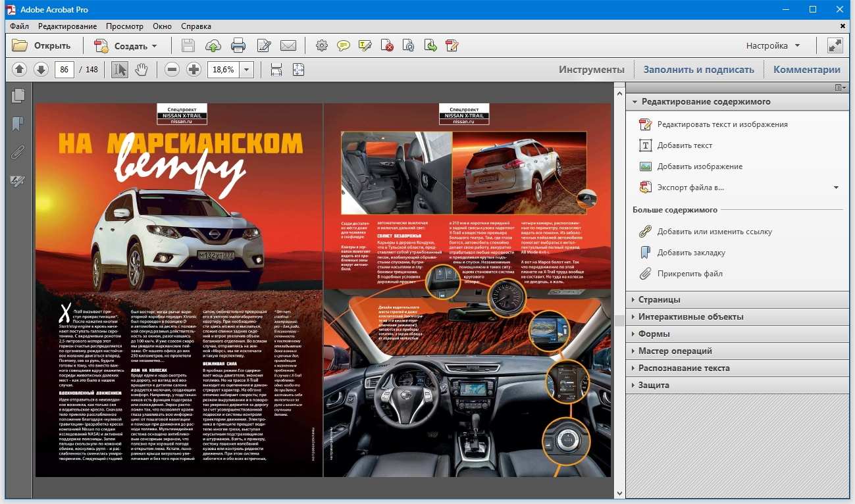Screen dimensions: 855x504
Task: Switch to the Комментарии tab
Action: pyautogui.click(x=806, y=70)
